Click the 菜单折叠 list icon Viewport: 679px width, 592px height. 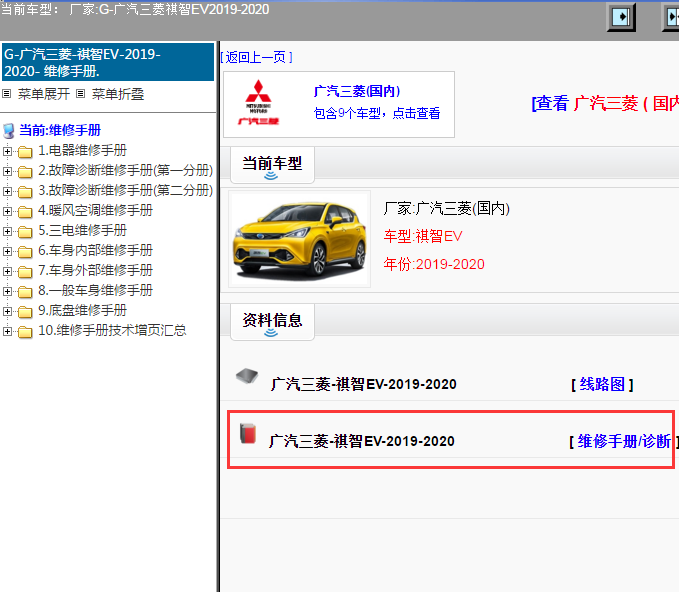point(81,94)
